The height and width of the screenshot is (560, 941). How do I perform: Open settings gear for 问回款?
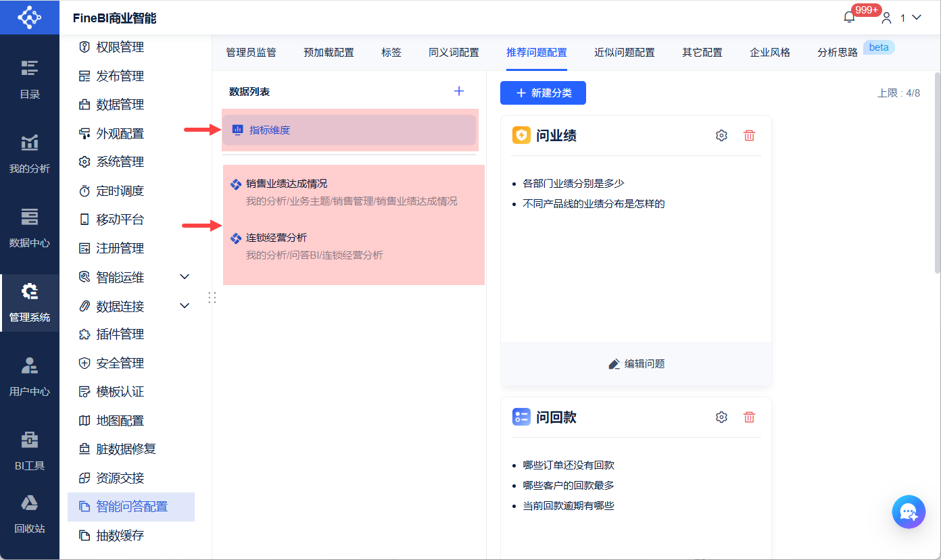(721, 417)
